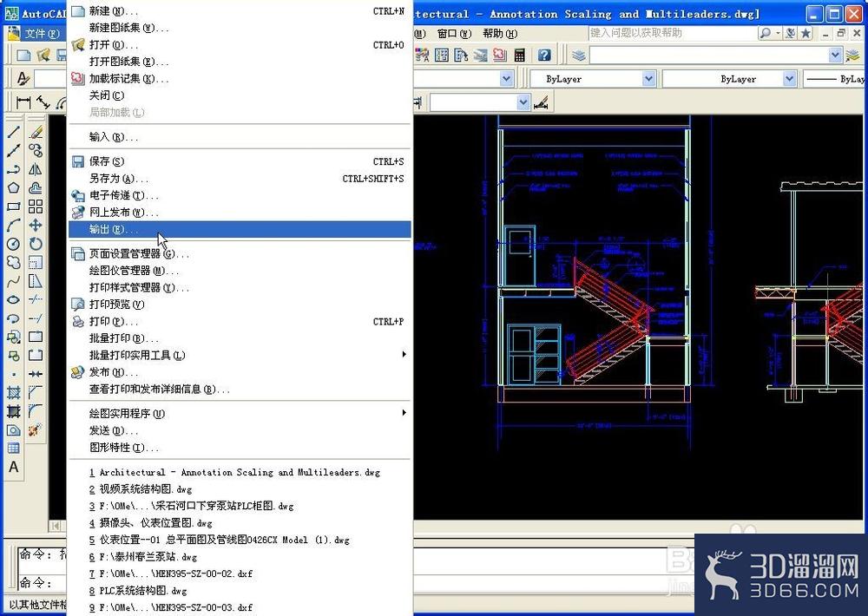Open the Layer Properties Manager icon
Image resolution: width=868 pixels, height=616 pixels.
point(578,56)
